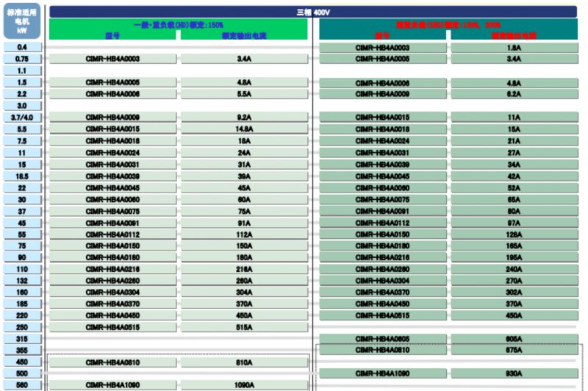588x391 pixels.
Task: Select the 3.7/4.0 kW row label
Action: pyautogui.click(x=22, y=118)
